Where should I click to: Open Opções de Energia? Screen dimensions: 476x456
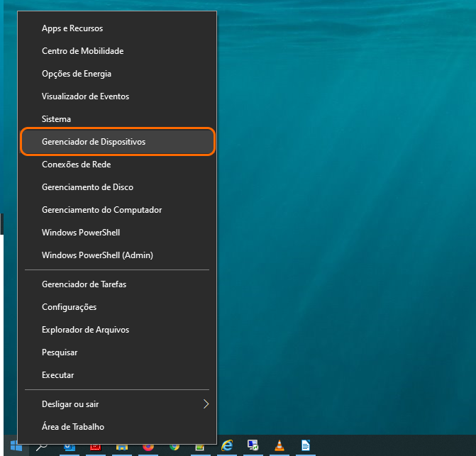117,74
